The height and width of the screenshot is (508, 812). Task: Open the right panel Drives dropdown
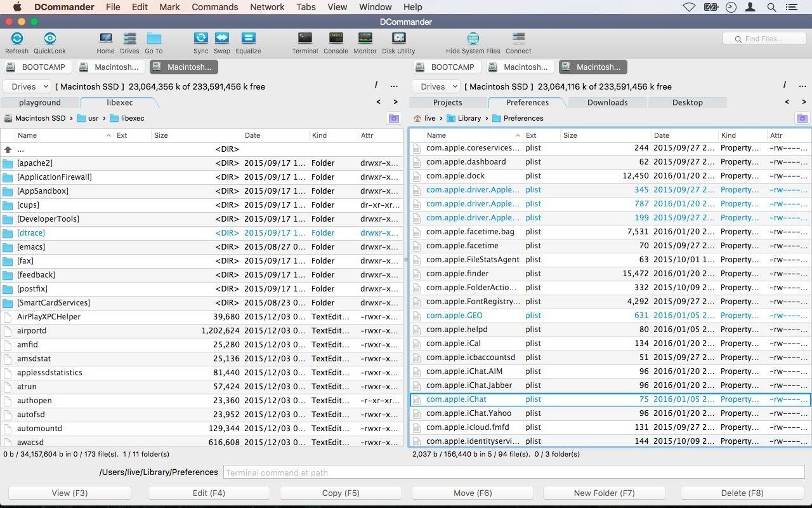click(435, 86)
